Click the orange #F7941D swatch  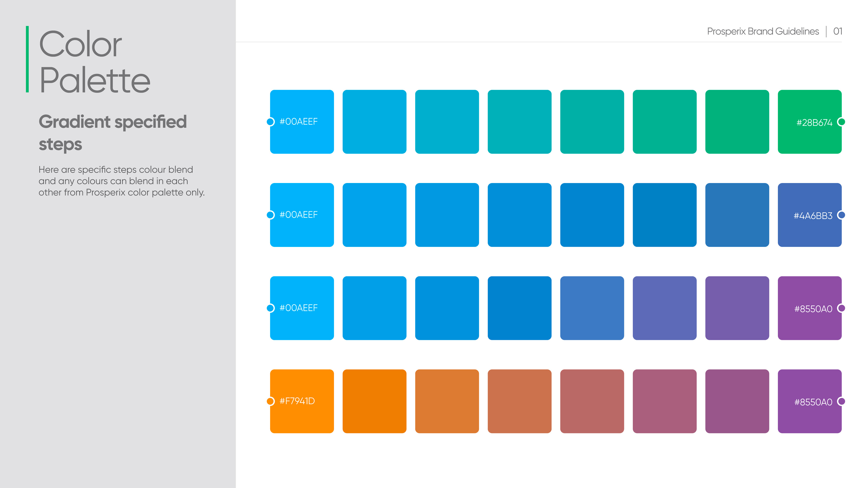coord(302,401)
